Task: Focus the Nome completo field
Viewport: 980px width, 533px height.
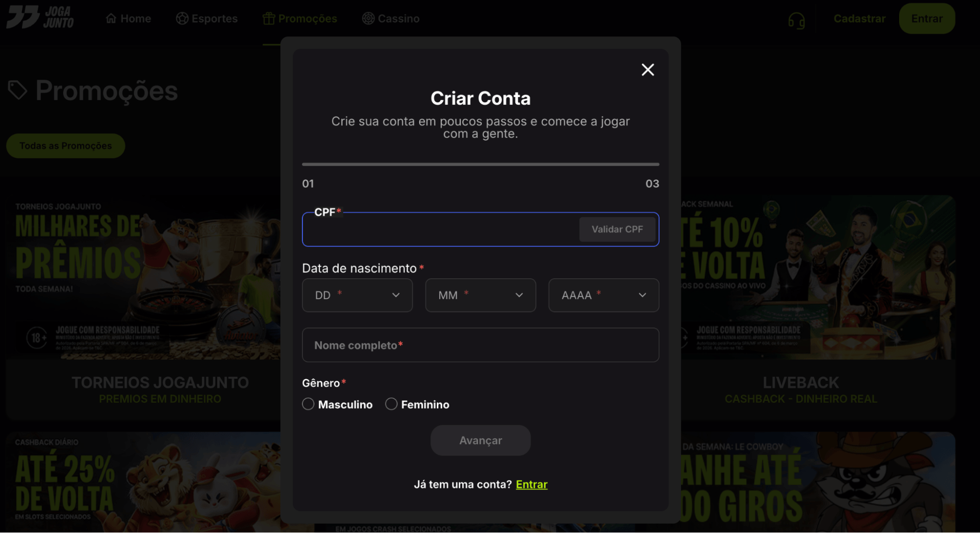Action: [x=480, y=345]
